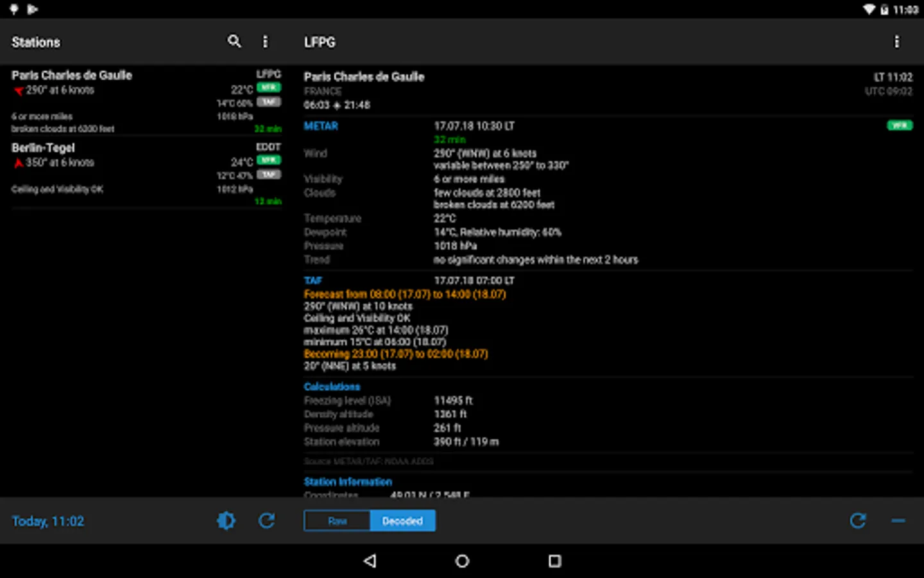
Task: Tap the TAF section header
Action: [x=313, y=281]
